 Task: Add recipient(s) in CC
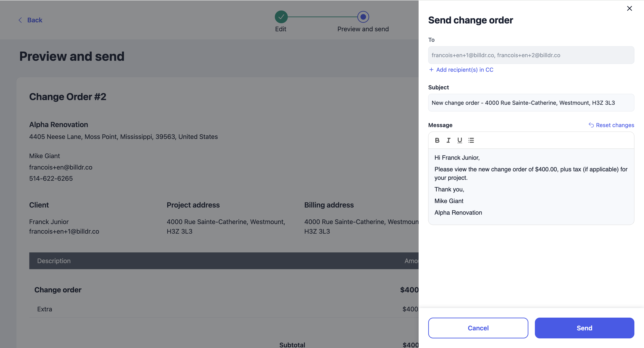[x=461, y=70]
